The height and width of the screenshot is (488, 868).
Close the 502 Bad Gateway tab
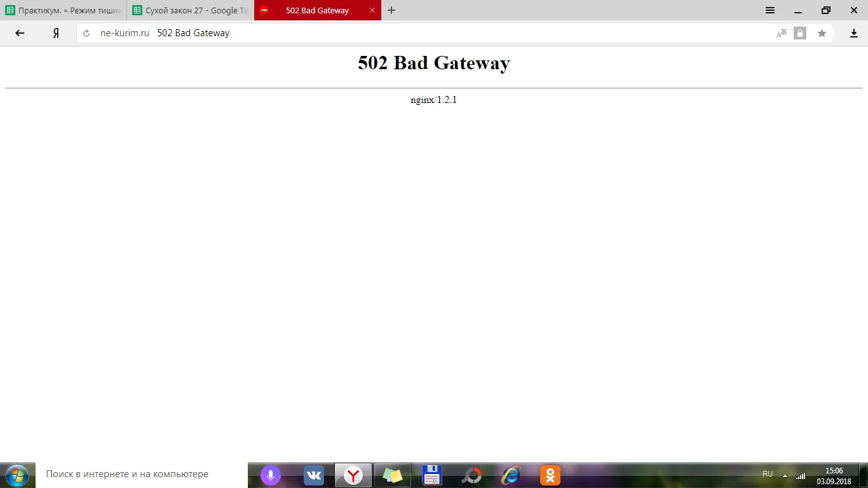372,10
